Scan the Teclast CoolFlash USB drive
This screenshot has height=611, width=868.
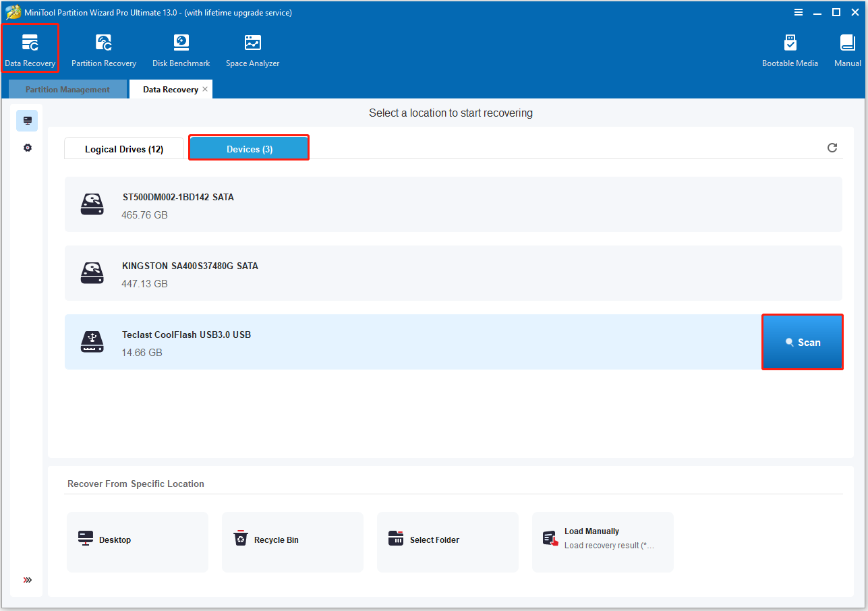pos(802,341)
